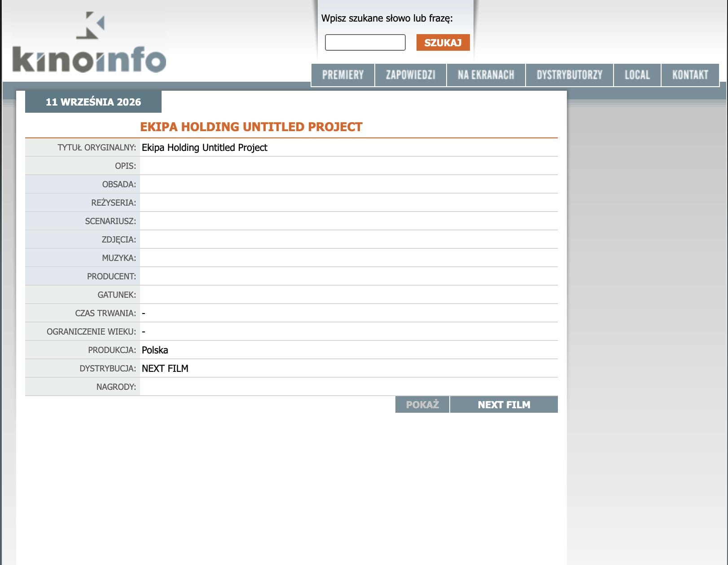Click the 'TYTUŁ ORYGINALNY:' label
728x565 pixels.
tap(96, 148)
